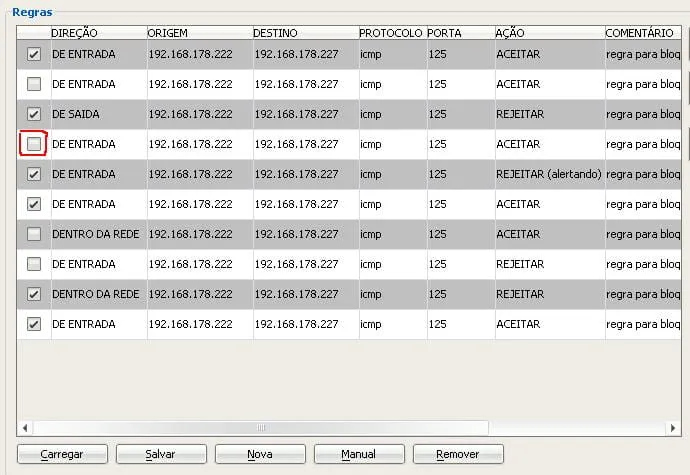The width and height of the screenshot is (690, 475).
Task: Uncheck the checkbox in the last rule row
Action: (34, 324)
